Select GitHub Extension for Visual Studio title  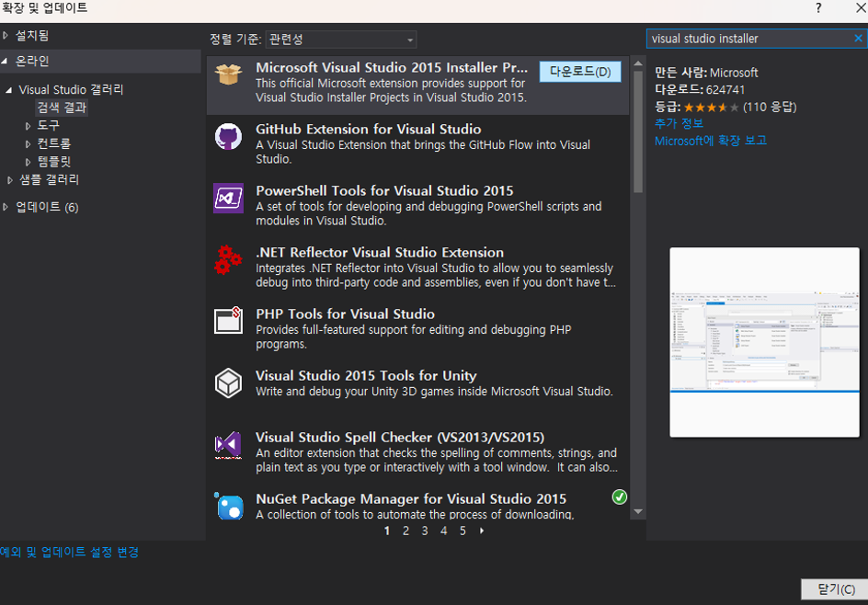tap(368, 130)
